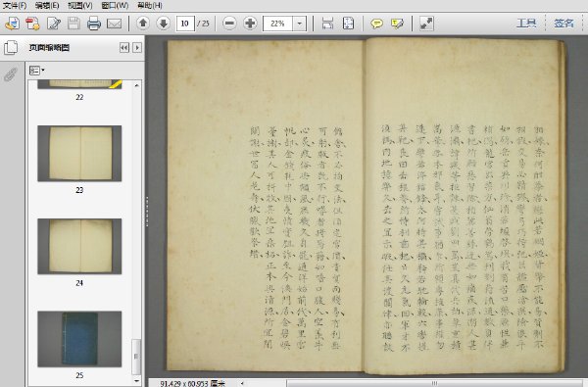
Task: Click the print icon in the toolbar
Action: click(94, 24)
